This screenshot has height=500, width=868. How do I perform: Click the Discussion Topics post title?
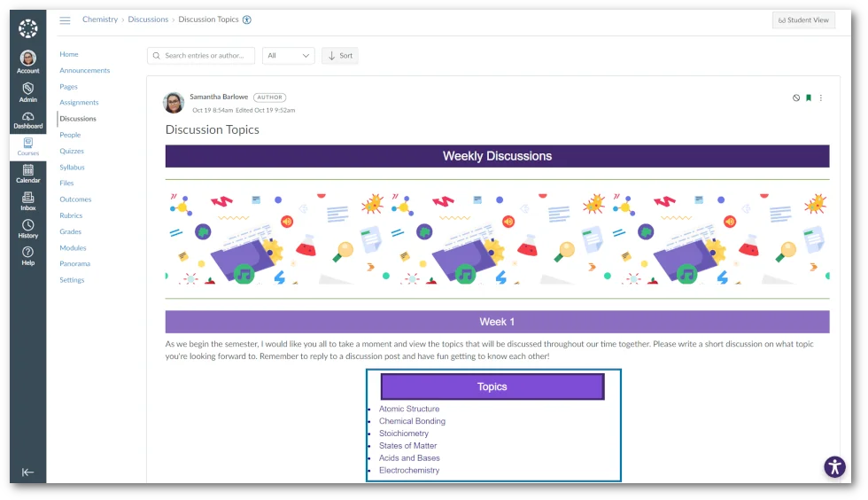coord(212,129)
